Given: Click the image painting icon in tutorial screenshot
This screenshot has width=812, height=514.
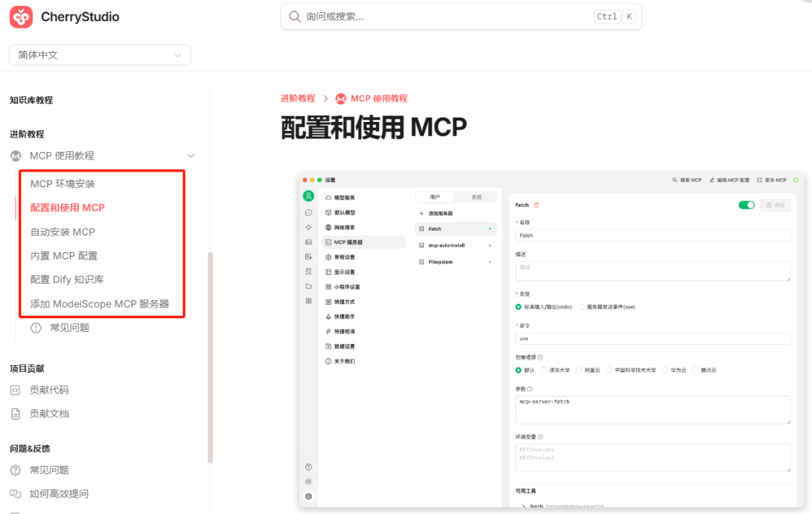Looking at the screenshot, I should click(309, 242).
